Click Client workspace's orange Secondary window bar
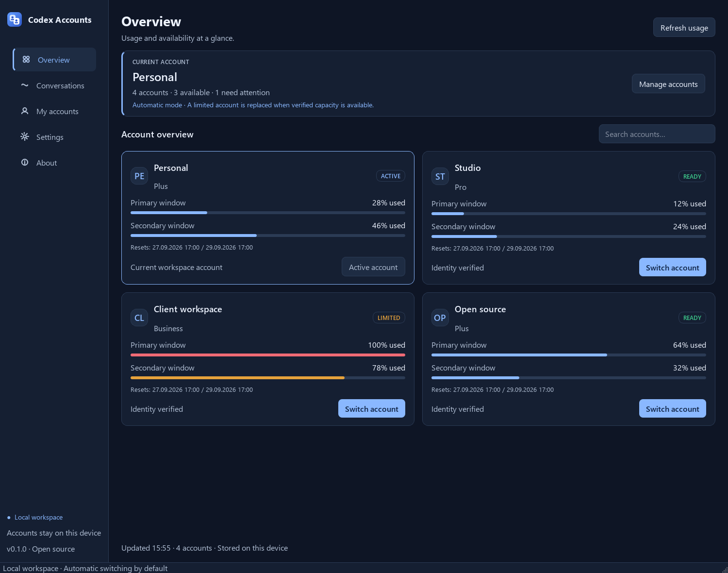Viewport: 728px width, 573px height. (x=268, y=378)
